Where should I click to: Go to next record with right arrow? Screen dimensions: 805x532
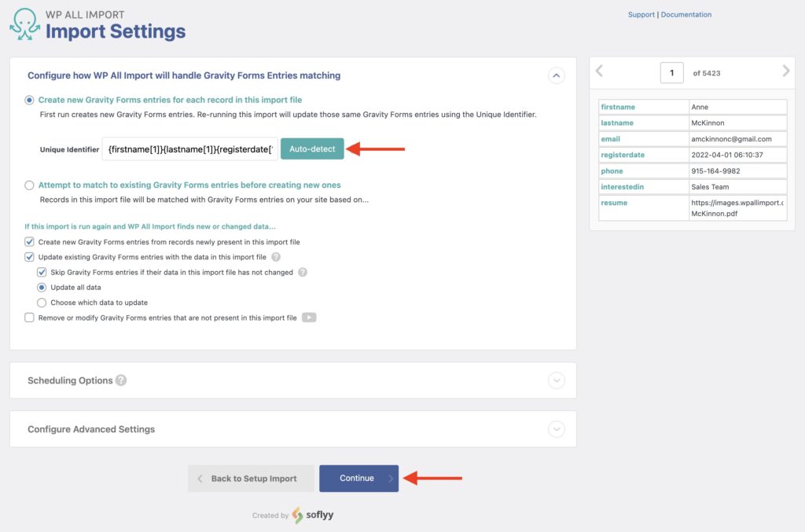(785, 71)
